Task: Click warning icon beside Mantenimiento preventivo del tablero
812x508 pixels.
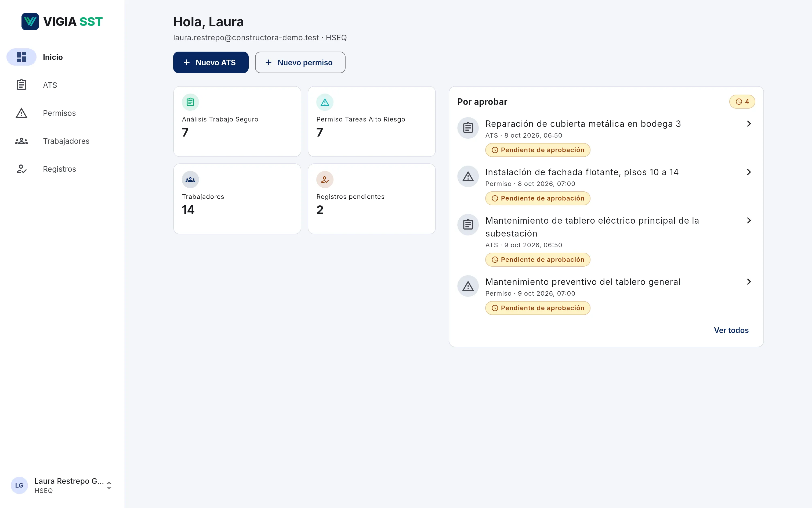Action: pyautogui.click(x=468, y=286)
